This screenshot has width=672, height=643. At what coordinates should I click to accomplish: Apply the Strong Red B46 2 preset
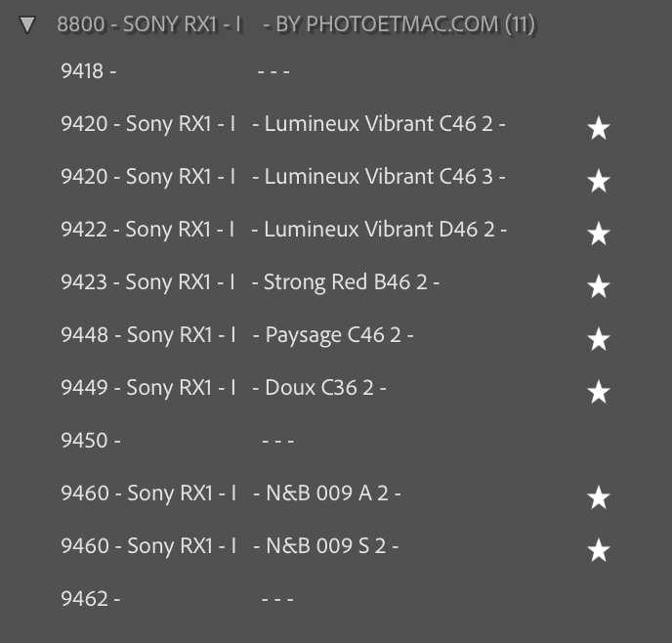tap(250, 282)
